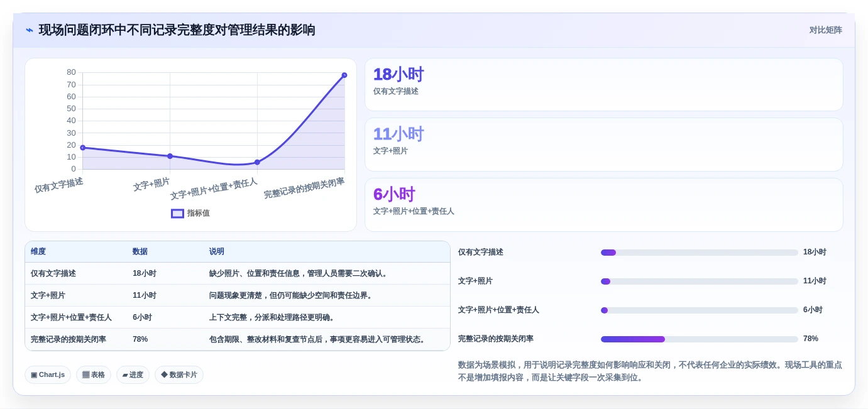The height and width of the screenshot is (409, 868).
Task: Click the 对比矩阵 label in header
Action: (x=825, y=30)
